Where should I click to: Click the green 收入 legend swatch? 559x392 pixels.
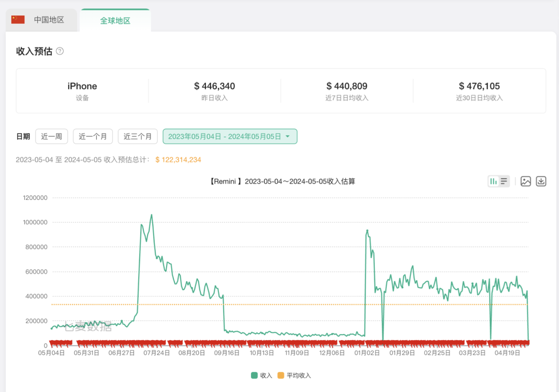coord(254,375)
